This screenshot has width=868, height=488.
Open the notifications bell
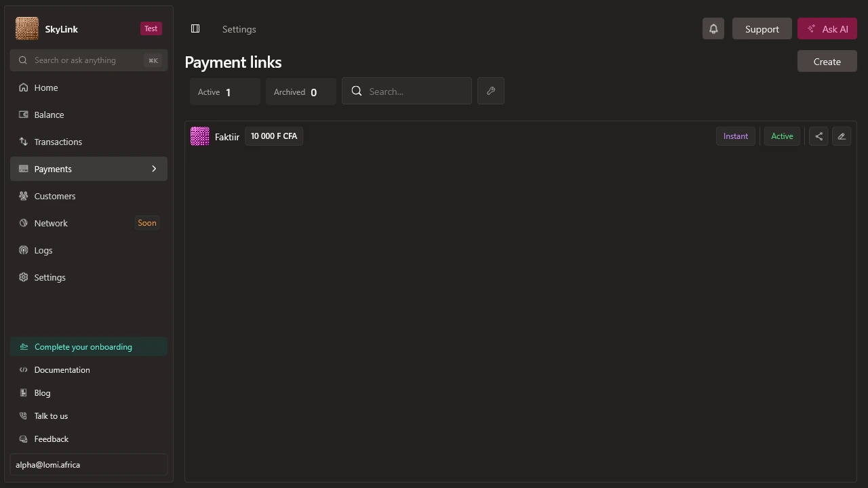(713, 28)
